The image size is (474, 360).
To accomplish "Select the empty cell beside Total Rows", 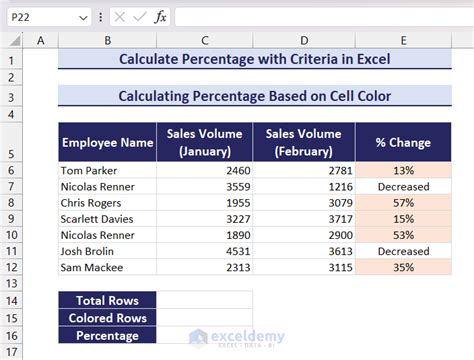I will 205,300.
